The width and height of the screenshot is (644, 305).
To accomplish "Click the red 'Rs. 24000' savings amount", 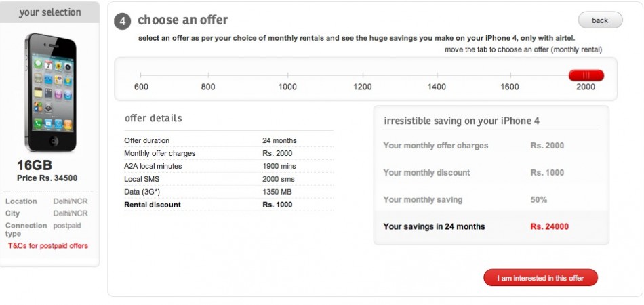I will pyautogui.click(x=550, y=226).
